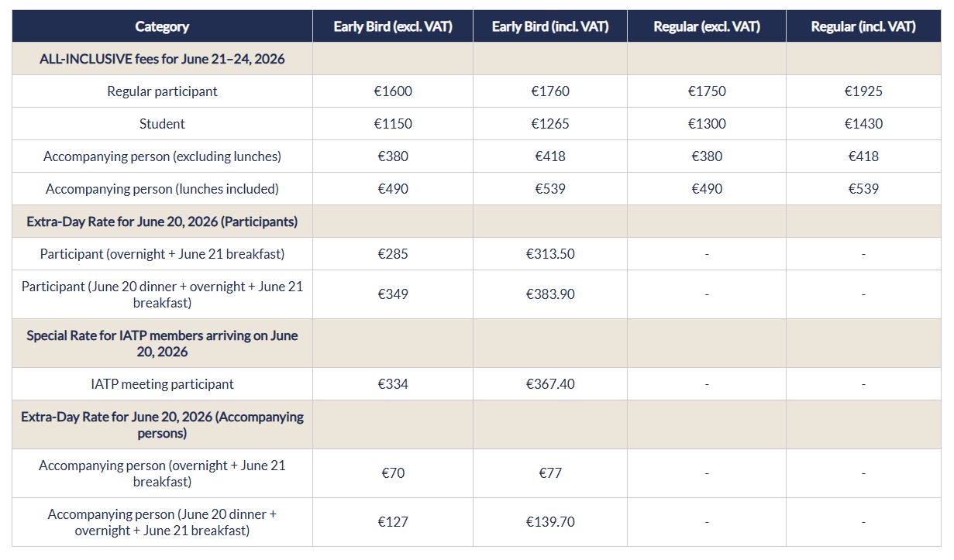Click Extra-Day Rate (Accompanying persons) heading
This screenshot has width=954, height=560.
162,424
